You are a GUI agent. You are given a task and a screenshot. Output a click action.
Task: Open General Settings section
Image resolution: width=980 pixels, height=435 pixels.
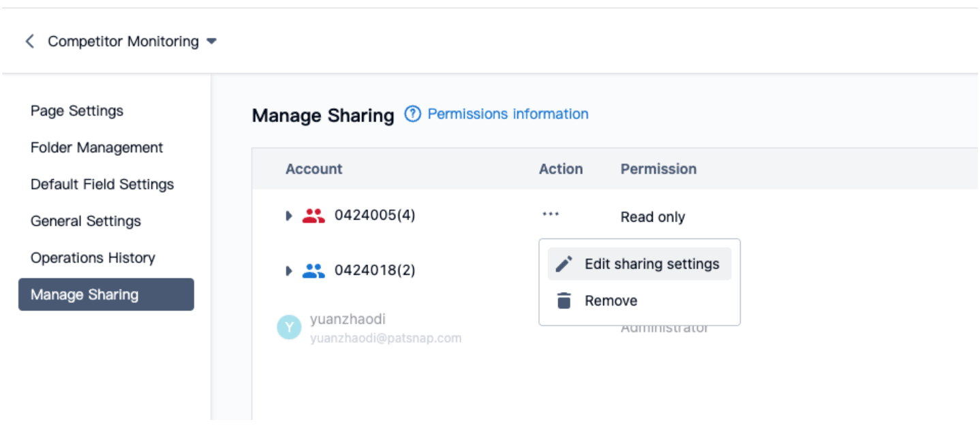(x=86, y=221)
